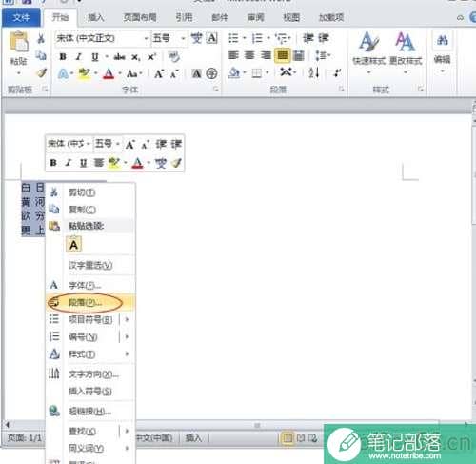Switch to the Review tab
The image size is (476, 464).
[x=255, y=17]
